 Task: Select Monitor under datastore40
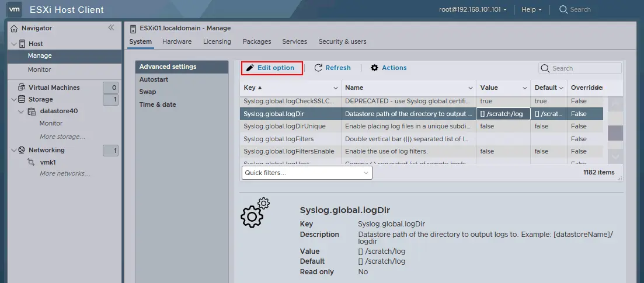[51, 123]
